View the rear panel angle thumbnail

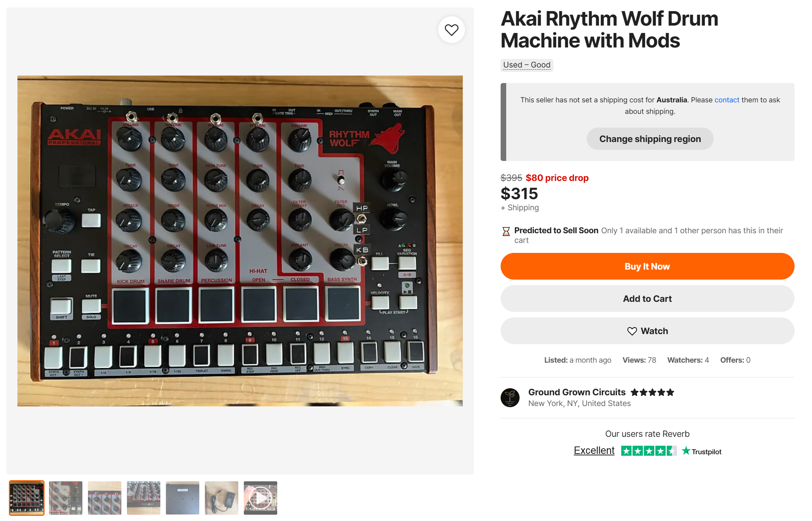143,498
